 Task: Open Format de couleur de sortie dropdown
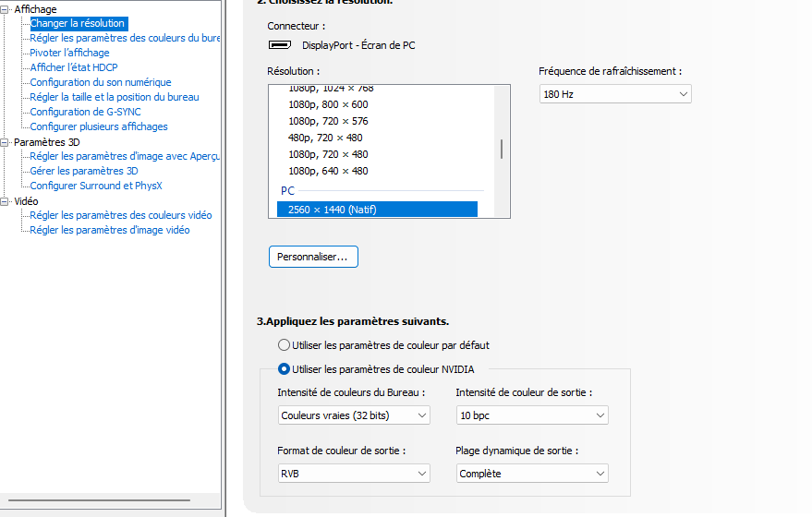[x=354, y=474]
